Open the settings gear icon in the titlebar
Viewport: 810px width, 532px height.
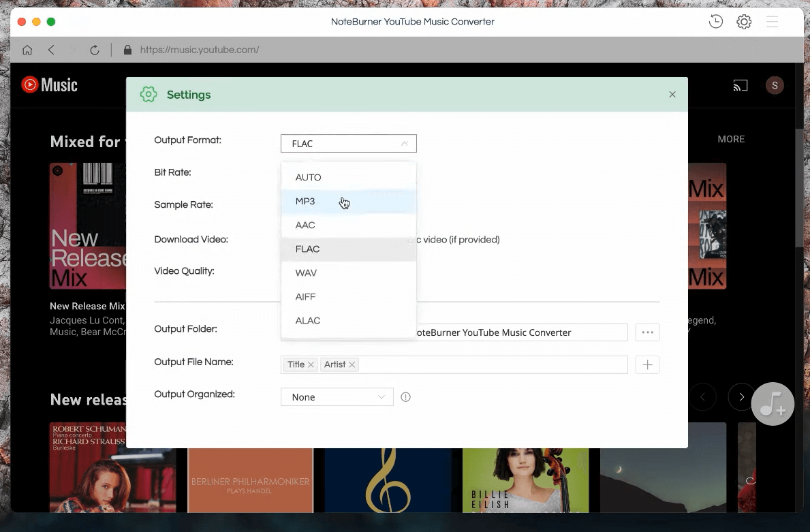point(744,22)
